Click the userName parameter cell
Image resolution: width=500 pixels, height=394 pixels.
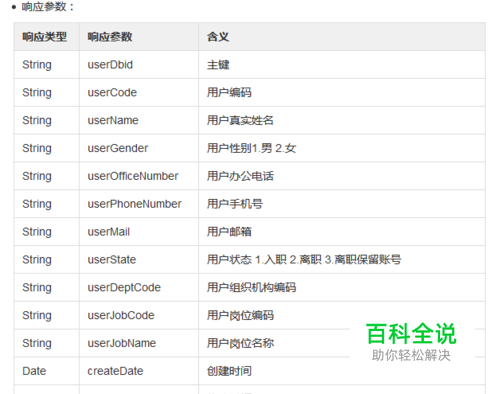coord(139,120)
